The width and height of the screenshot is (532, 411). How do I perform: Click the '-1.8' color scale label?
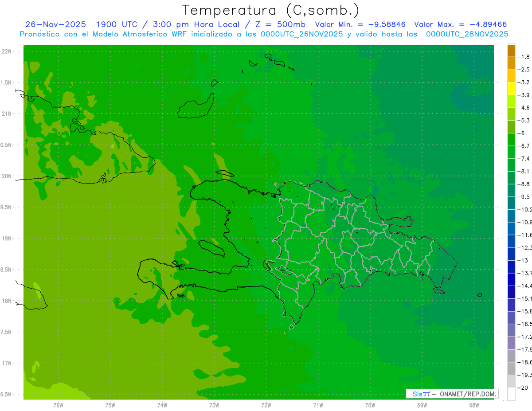tap(524, 57)
